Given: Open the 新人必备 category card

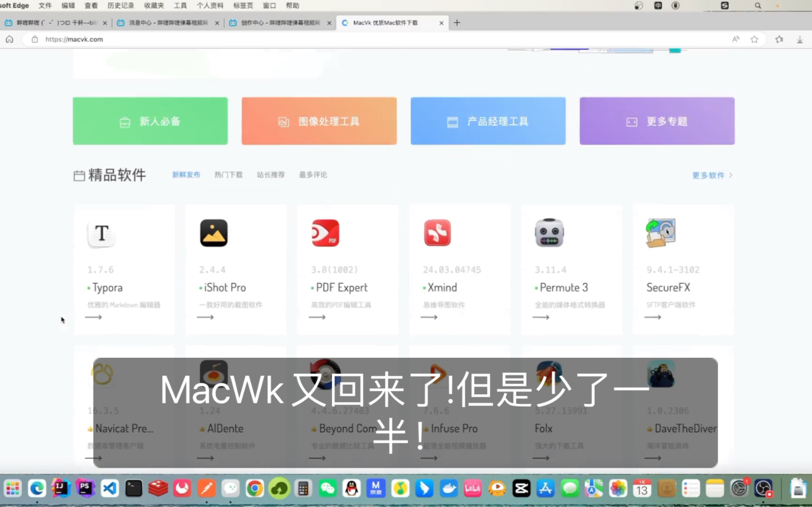Looking at the screenshot, I should pyautogui.click(x=150, y=121).
